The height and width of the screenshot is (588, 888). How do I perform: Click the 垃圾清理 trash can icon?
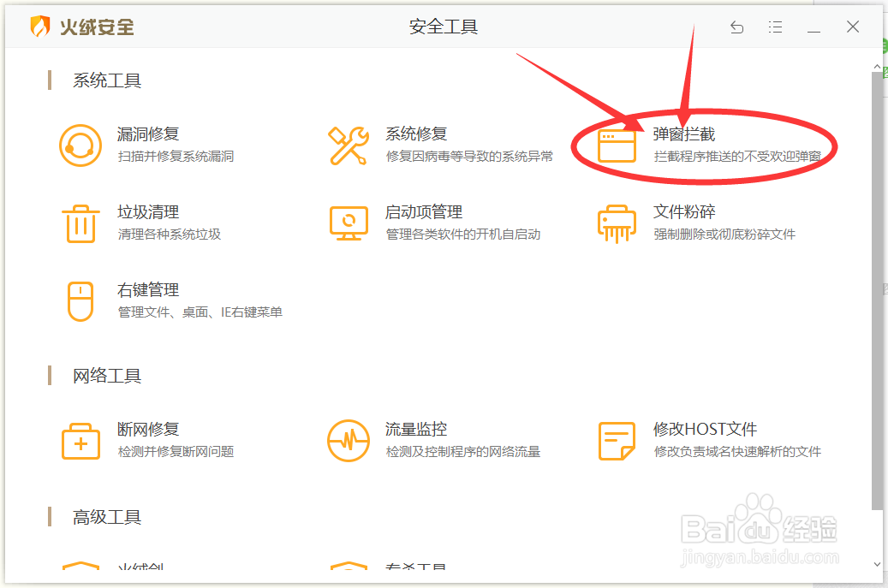[x=80, y=223]
